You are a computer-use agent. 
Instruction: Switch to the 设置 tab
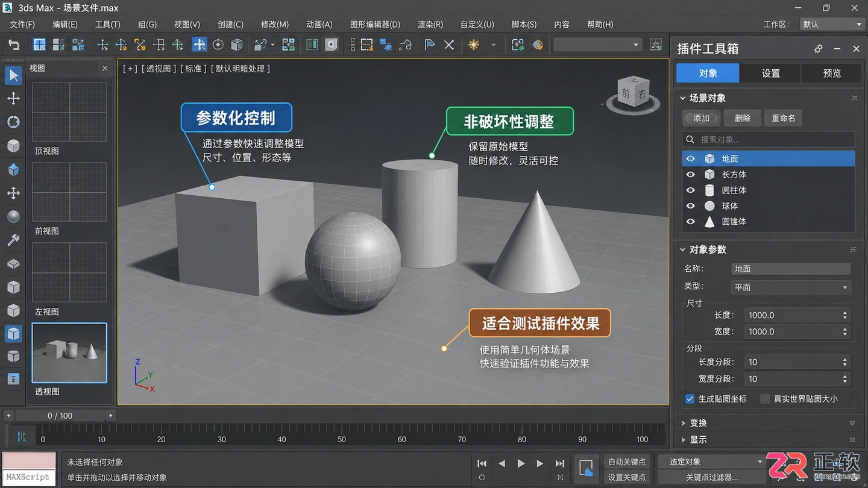(770, 73)
